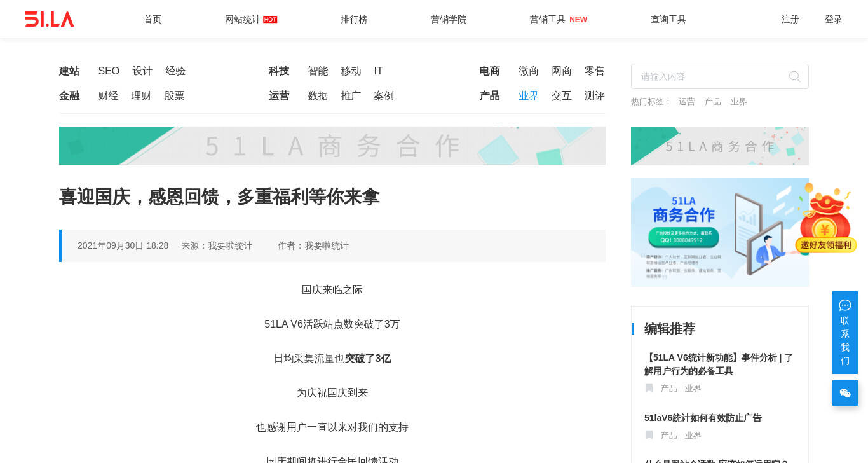The width and height of the screenshot is (868, 463).
Task: Click 产品 tag under 有效防止广告 article
Action: 669,436
